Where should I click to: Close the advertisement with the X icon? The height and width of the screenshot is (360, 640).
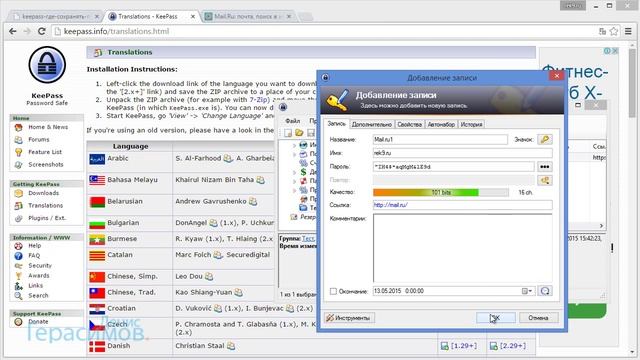click(615, 51)
